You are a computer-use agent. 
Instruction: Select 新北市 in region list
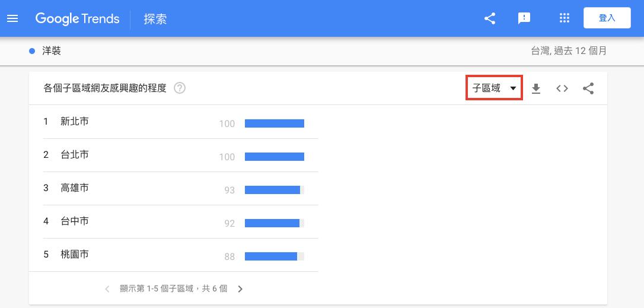75,122
